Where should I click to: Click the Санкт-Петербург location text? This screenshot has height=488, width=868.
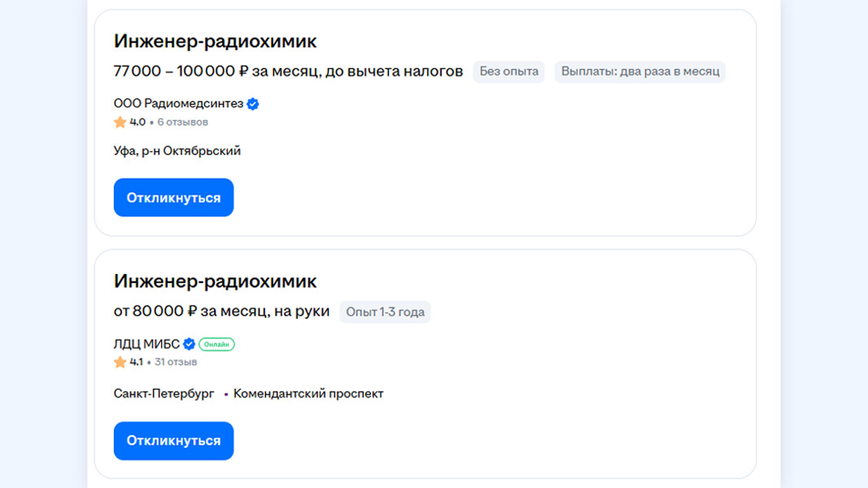(164, 394)
